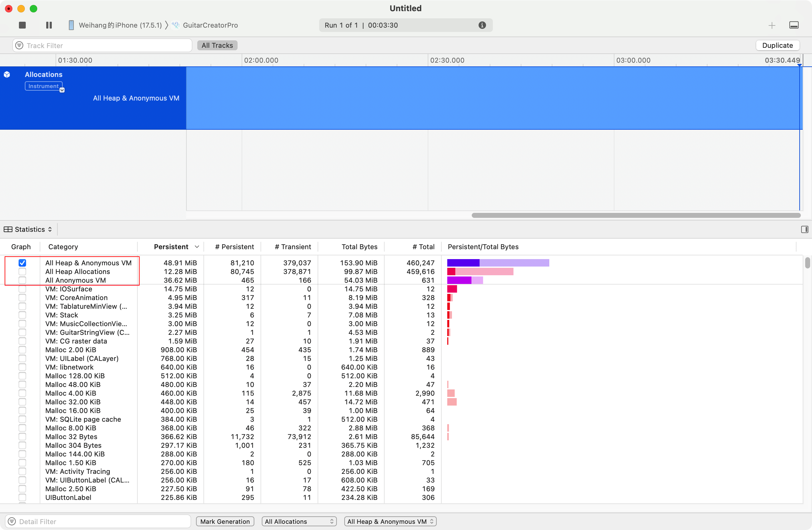This screenshot has height=530, width=812.
Task: Stop the recording with the stop button
Action: 22,25
